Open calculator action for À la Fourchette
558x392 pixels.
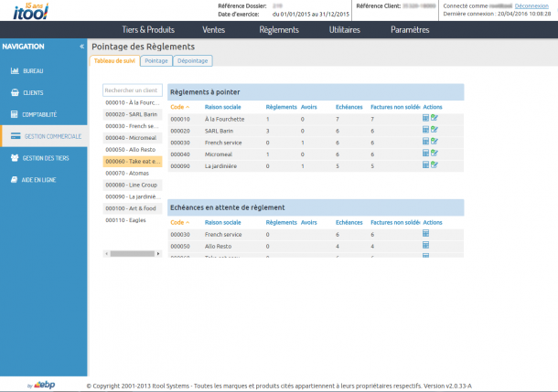425,119
